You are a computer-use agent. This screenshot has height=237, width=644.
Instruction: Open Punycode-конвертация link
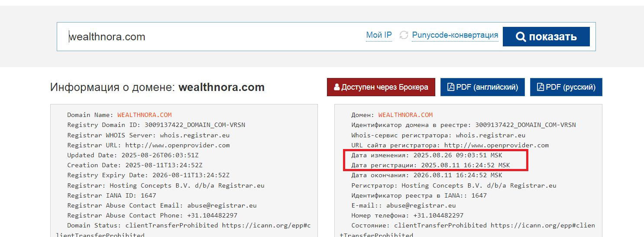(455, 35)
